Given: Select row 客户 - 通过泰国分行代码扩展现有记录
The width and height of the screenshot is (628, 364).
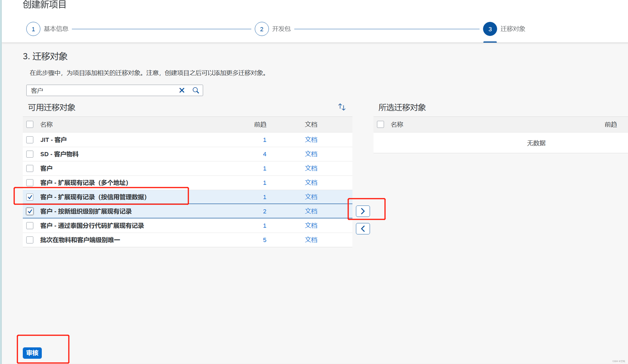Looking at the screenshot, I should 187,226.
